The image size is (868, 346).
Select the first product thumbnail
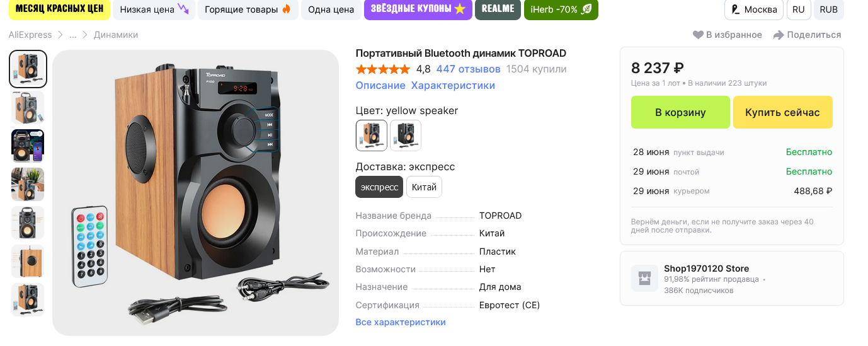pyautogui.click(x=28, y=69)
